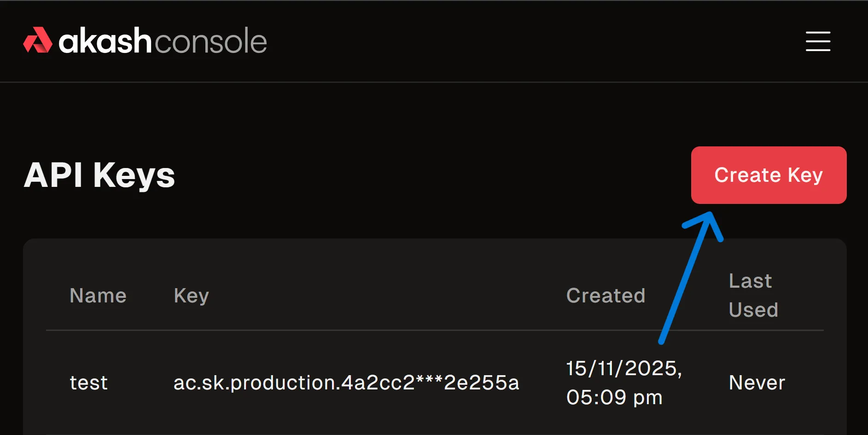The image size is (868, 435).
Task: Click the red Create Key color block
Action: (768, 175)
